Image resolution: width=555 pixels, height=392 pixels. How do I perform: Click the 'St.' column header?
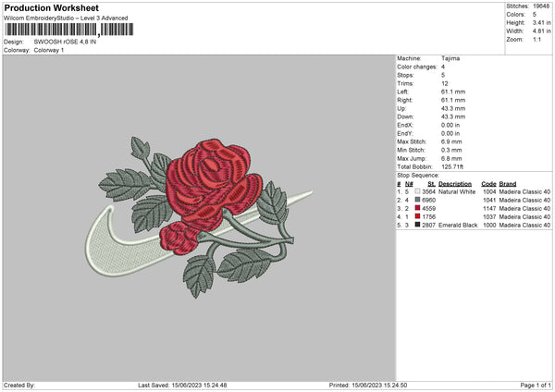click(431, 184)
